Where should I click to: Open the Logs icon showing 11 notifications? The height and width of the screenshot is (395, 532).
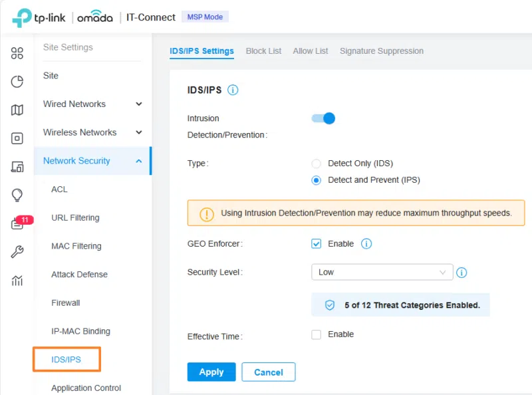(x=17, y=224)
